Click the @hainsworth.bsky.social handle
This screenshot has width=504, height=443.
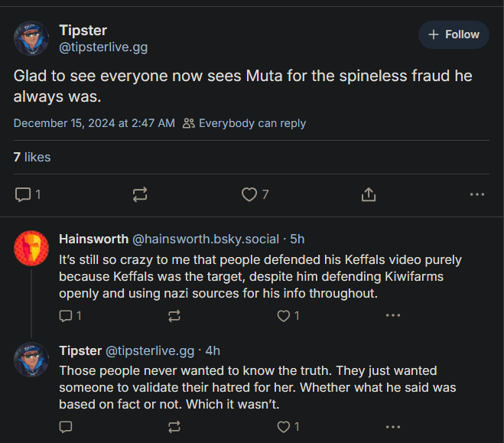pyautogui.click(x=206, y=239)
